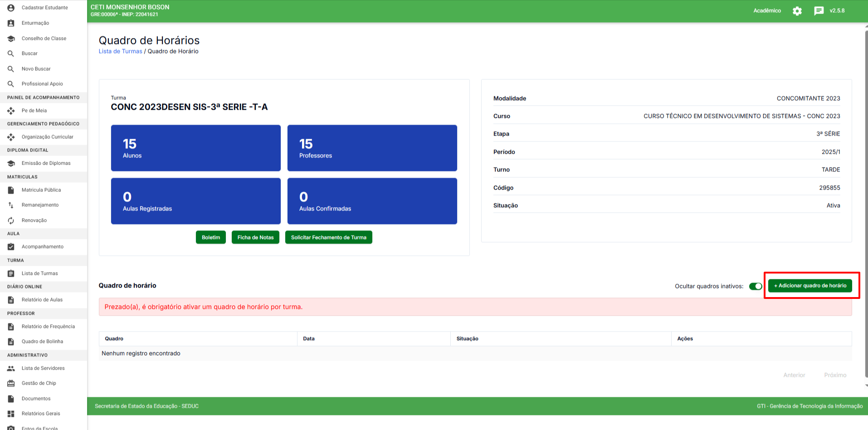Open the chat message icon in header
868x430 pixels.
coord(819,11)
